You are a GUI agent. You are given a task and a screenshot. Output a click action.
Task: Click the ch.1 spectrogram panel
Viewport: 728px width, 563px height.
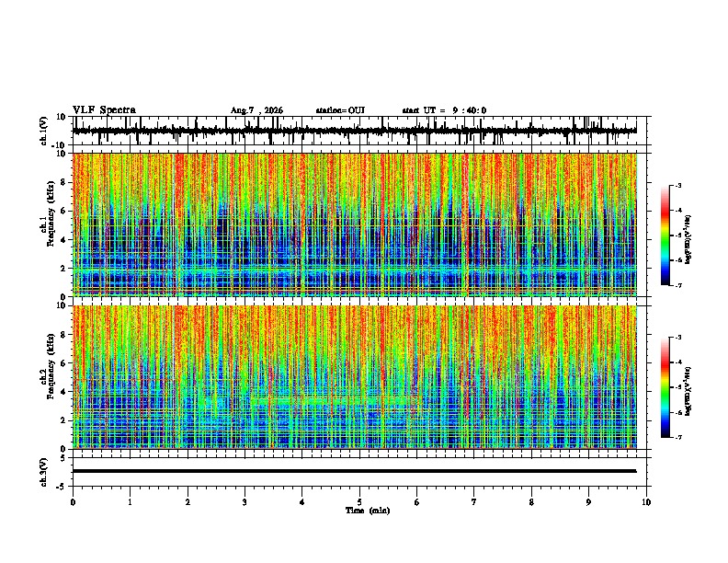[355, 224]
